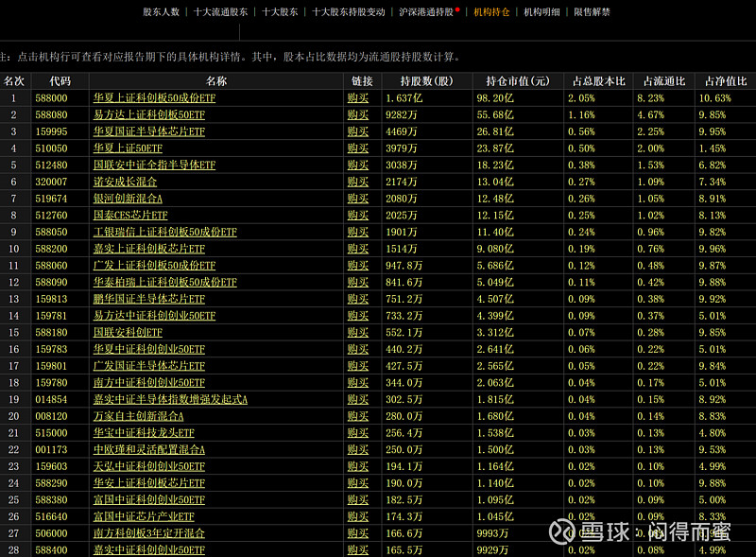Click the 占总股本比 column header
The height and width of the screenshot is (557, 756).
coord(599,81)
